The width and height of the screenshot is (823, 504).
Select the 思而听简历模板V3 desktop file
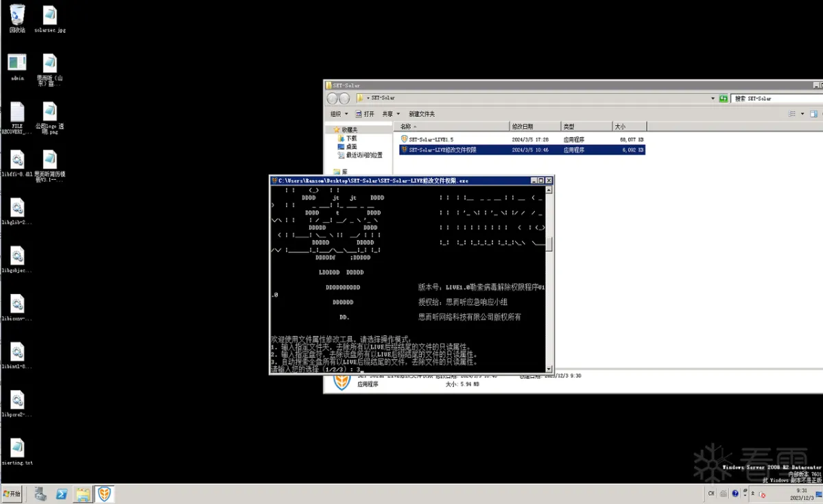point(49,166)
